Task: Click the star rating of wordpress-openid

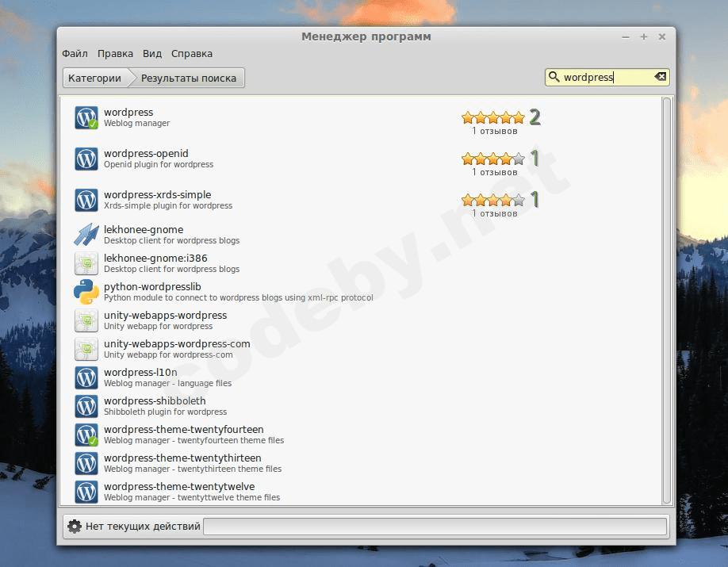Action: [x=493, y=159]
